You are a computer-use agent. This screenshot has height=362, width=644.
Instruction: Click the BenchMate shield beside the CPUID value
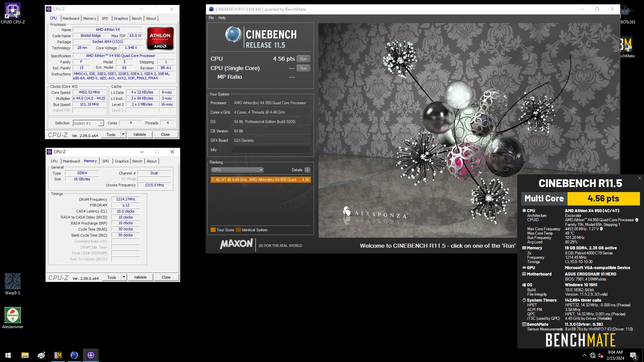point(637,220)
